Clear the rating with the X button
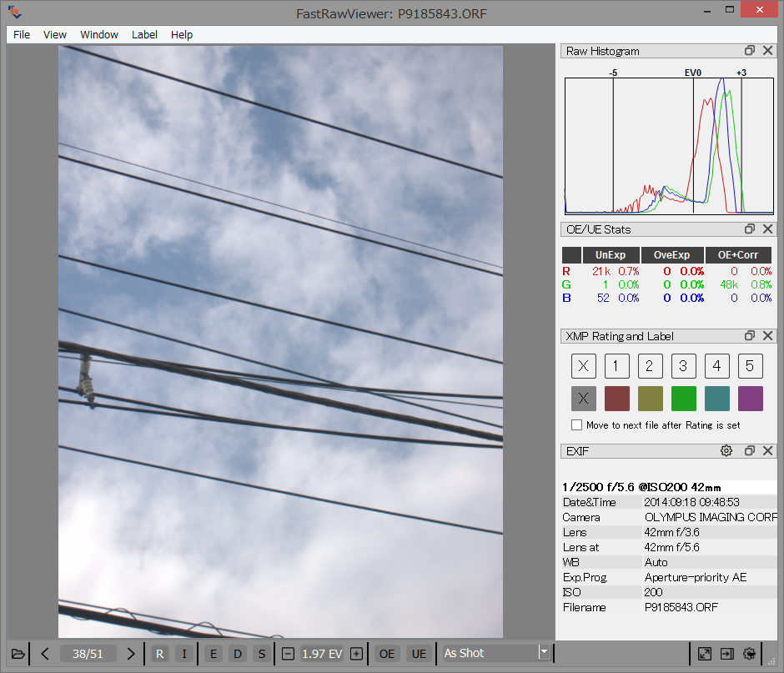 point(583,365)
